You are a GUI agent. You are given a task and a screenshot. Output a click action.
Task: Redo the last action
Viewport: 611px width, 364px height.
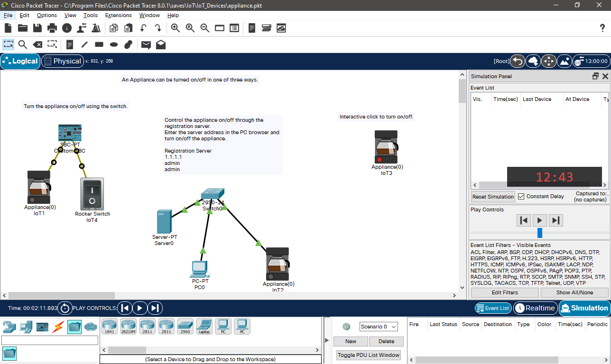click(x=158, y=28)
